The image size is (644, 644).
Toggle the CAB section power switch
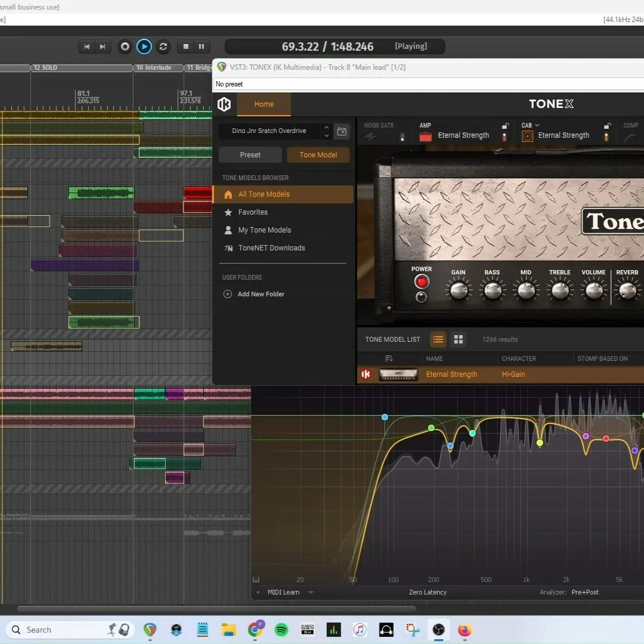606,137
